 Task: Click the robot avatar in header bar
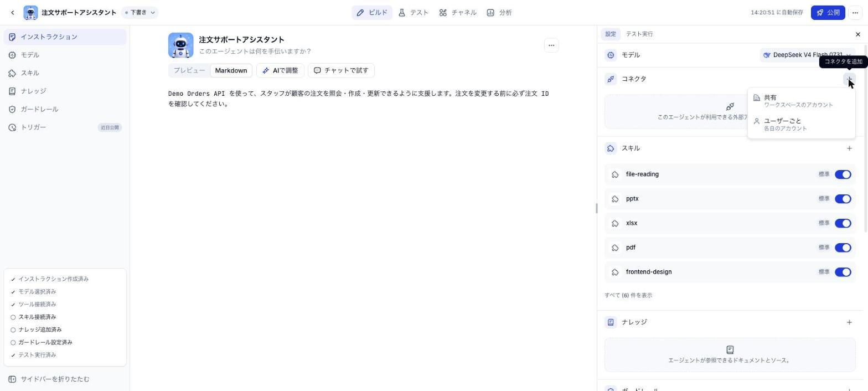30,12
